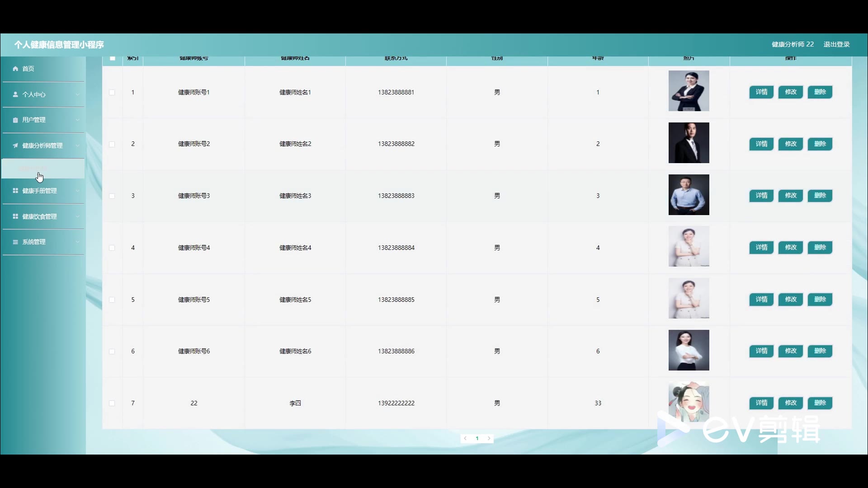Select the row 4 checkbox
868x488 pixels.
112,248
